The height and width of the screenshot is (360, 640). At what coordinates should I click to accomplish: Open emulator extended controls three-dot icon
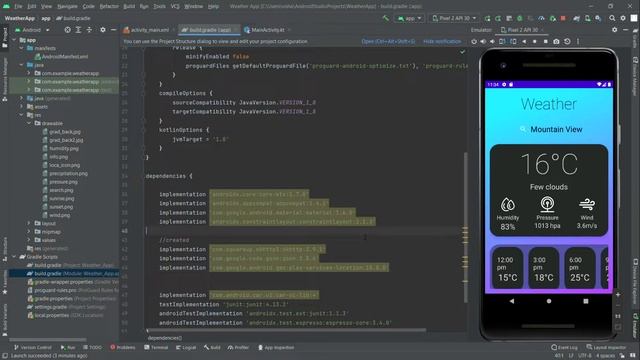[x=578, y=42]
